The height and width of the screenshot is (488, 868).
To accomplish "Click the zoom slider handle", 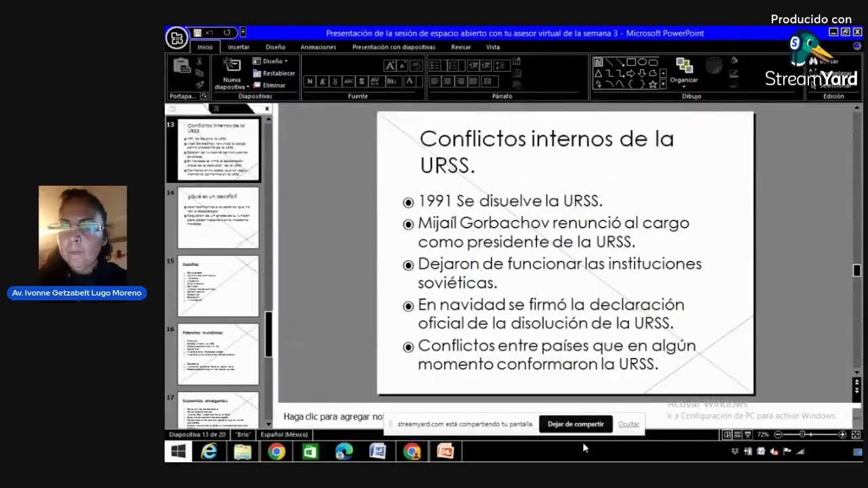I will coord(802,434).
